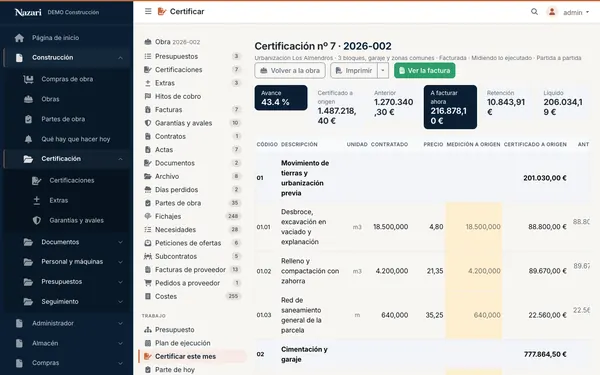This screenshot has width=600, height=375.
Task: Expand the Documentos folder chevron in dark sidebar
Action: point(120,242)
